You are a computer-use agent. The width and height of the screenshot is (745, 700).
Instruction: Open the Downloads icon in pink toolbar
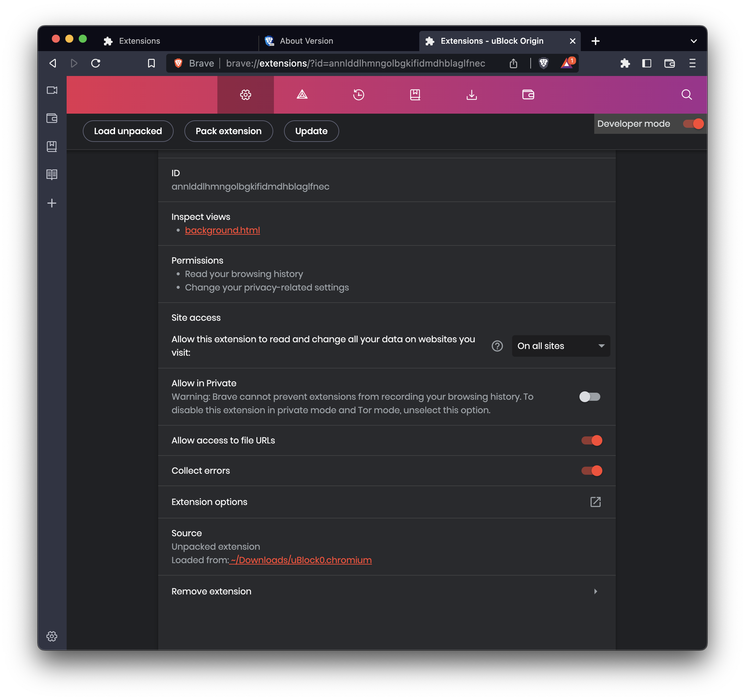pyautogui.click(x=471, y=95)
